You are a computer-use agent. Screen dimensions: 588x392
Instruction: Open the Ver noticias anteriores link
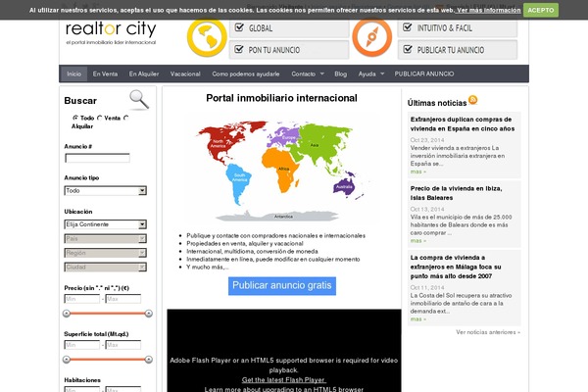(x=488, y=332)
